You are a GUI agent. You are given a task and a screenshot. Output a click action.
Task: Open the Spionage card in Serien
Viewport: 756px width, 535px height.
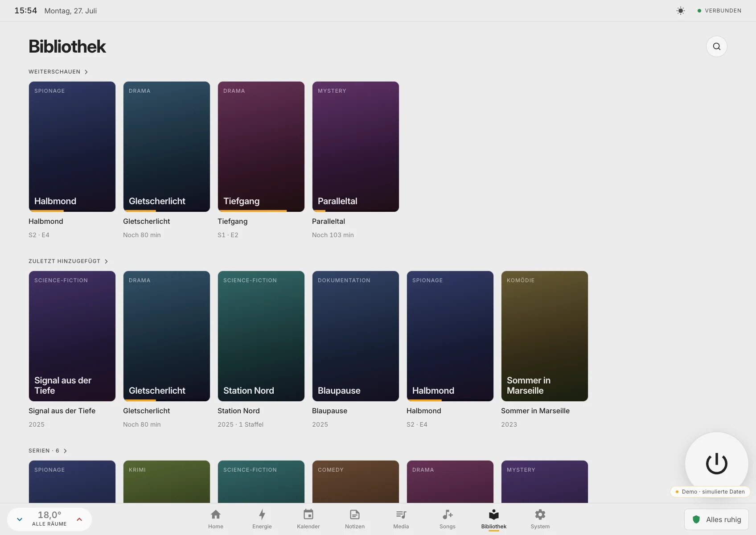(x=72, y=481)
